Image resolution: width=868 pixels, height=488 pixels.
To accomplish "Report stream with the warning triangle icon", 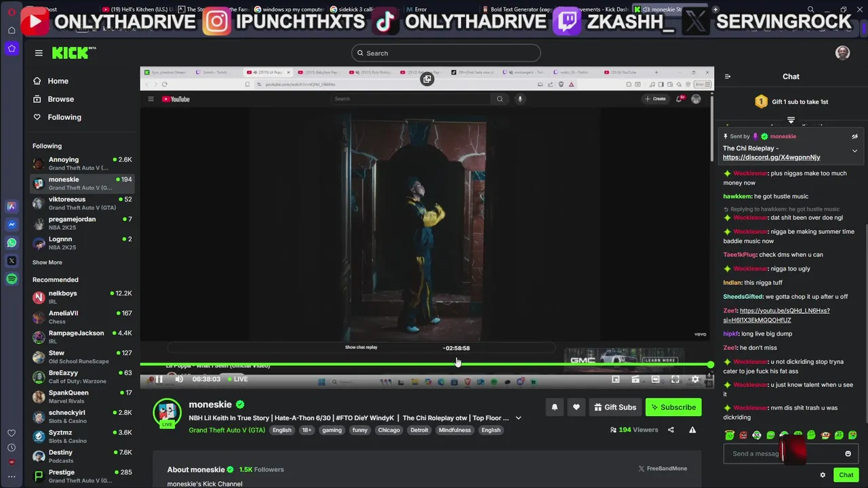I will 692,430.
